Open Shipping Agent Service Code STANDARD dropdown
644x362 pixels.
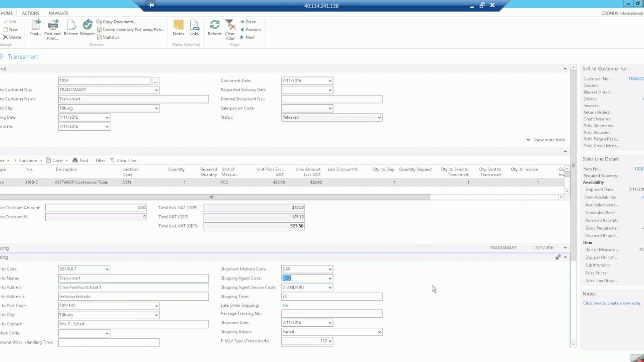click(330, 288)
